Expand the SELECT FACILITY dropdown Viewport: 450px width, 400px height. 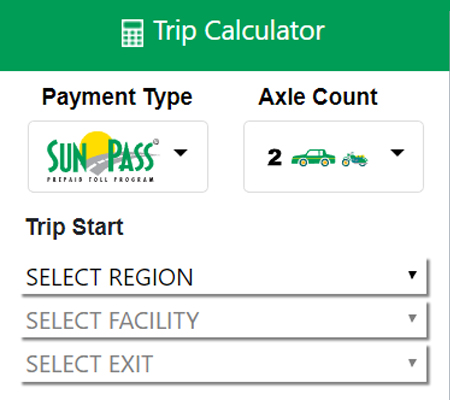224,320
